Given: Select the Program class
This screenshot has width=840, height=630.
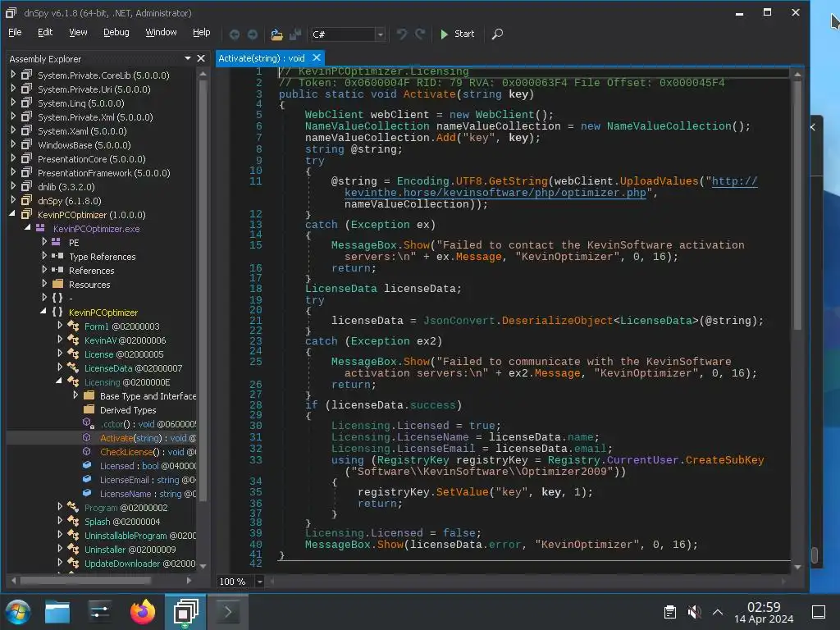Looking at the screenshot, I should 126,507.
